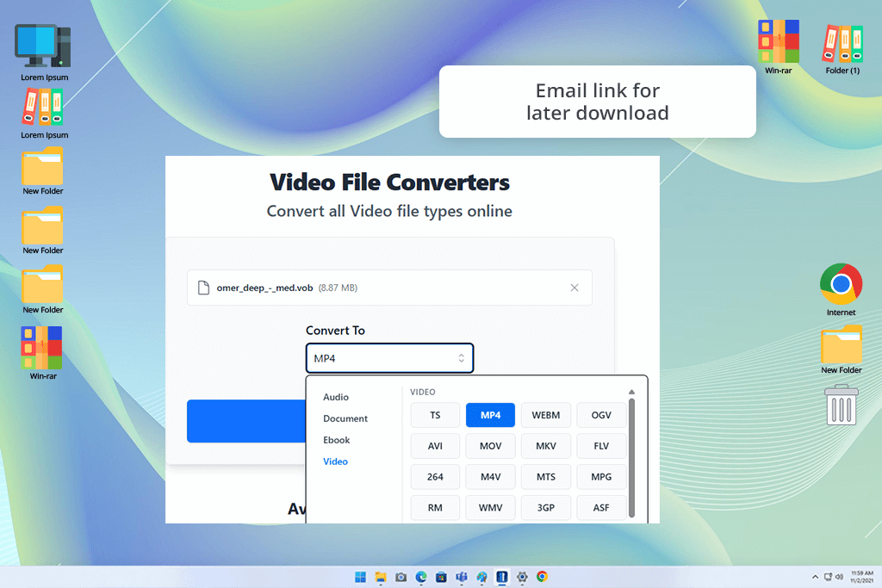The height and width of the screenshot is (588, 882).
Task: Click the omer_deep_-_med.vob file name
Action: (264, 288)
